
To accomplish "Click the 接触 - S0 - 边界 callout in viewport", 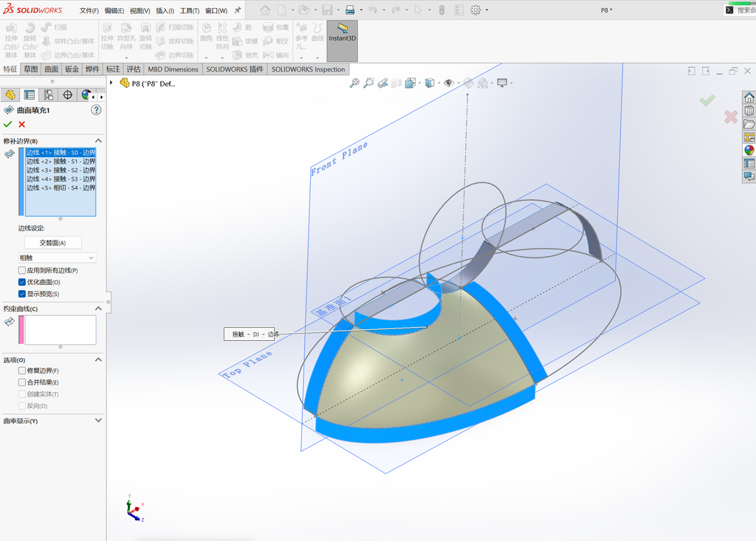I will click(x=250, y=334).
